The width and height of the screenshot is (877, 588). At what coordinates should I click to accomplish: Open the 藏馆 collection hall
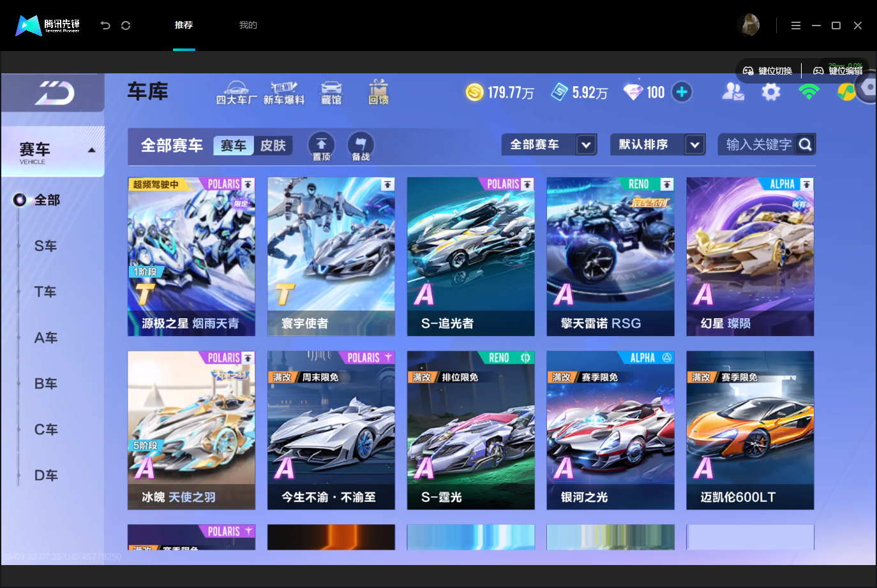coord(331,93)
